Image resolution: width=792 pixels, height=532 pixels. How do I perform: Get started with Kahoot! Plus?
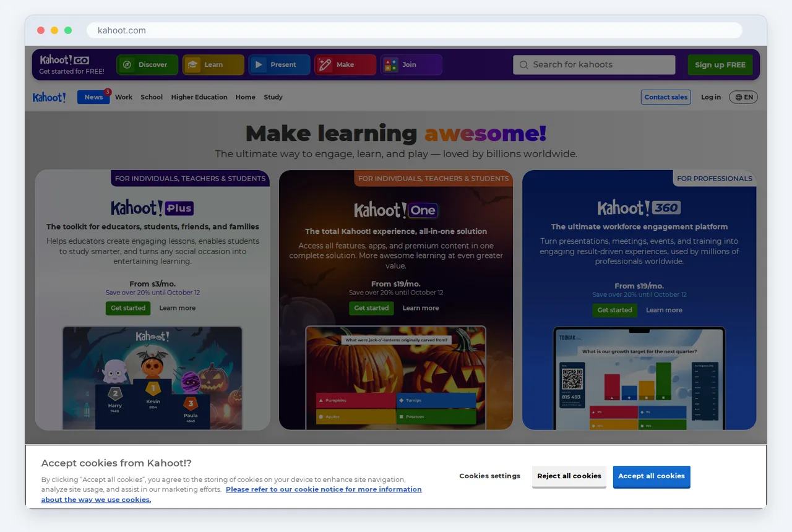128,308
